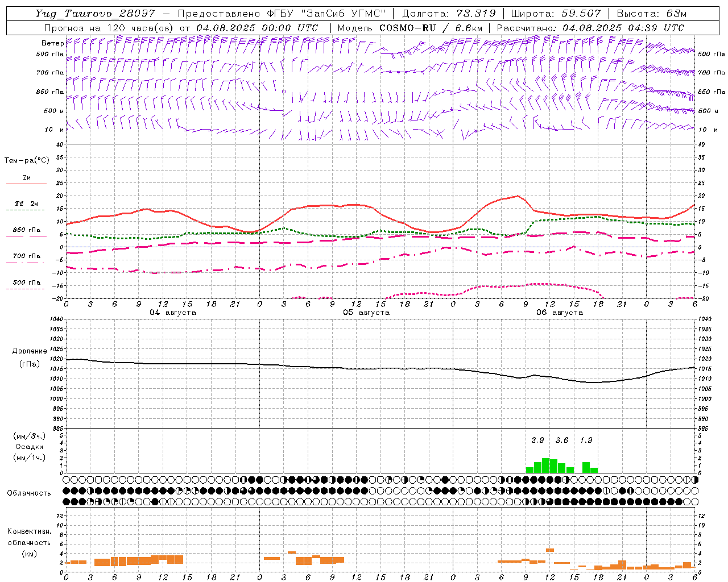Click the Облачность panel label

pyautogui.click(x=29, y=493)
